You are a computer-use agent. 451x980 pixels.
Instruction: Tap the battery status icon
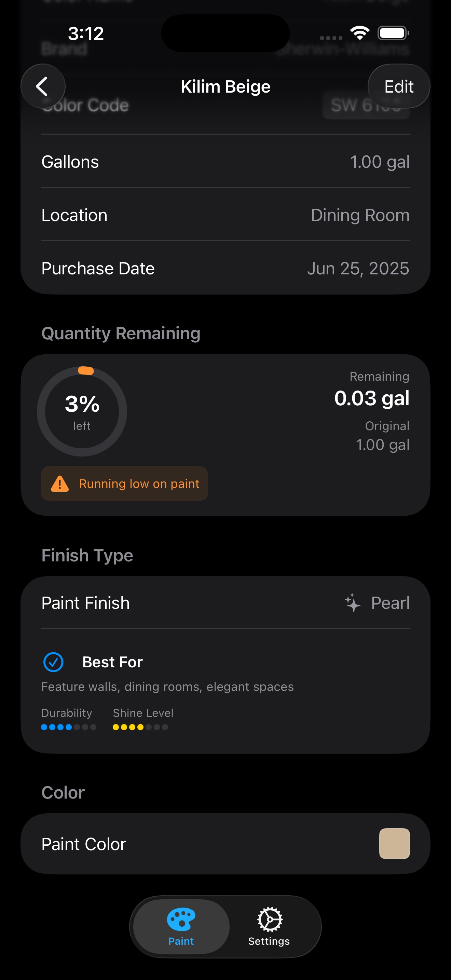point(393,33)
